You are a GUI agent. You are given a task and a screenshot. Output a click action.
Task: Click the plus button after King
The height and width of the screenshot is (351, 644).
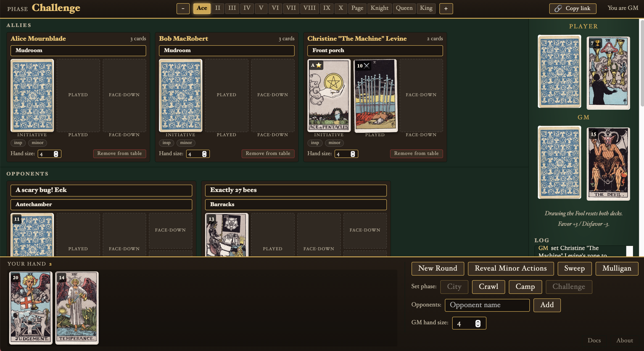click(446, 8)
